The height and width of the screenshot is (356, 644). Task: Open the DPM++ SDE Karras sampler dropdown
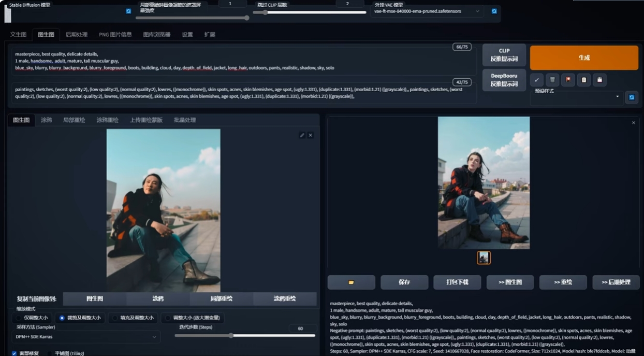click(x=86, y=337)
